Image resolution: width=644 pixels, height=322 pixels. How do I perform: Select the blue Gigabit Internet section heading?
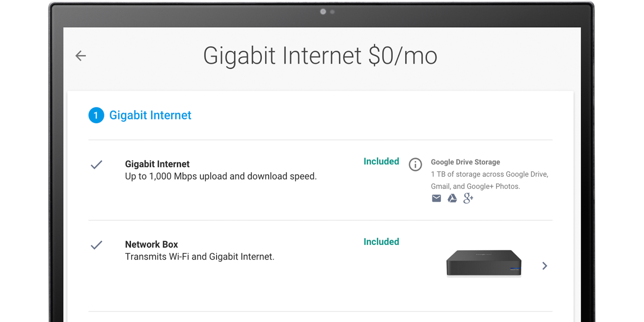point(150,116)
